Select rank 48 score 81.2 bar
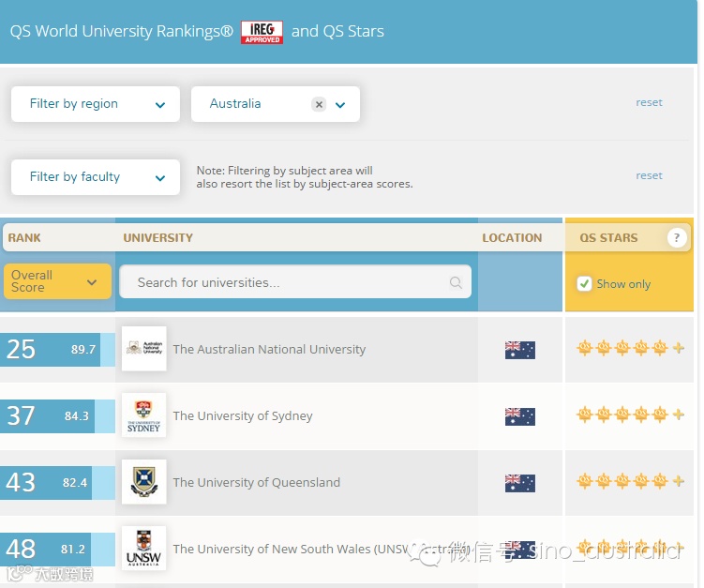The height and width of the screenshot is (588, 704). [x=57, y=549]
